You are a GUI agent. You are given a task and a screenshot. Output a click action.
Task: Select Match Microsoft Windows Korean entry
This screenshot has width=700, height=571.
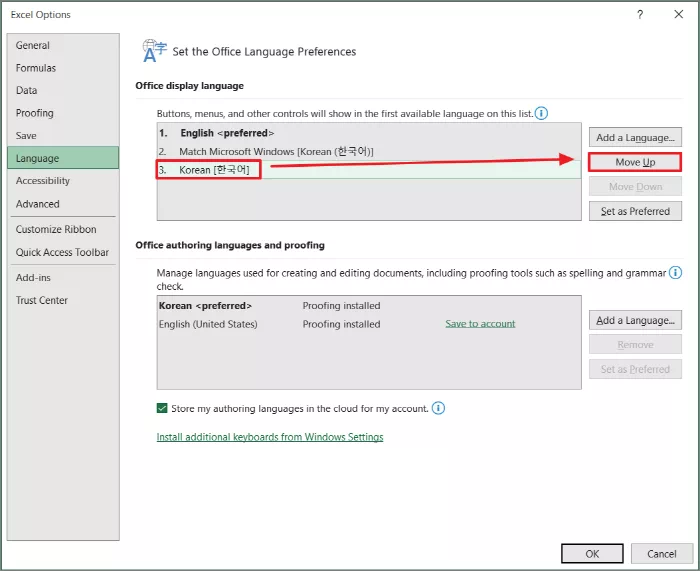369,151
